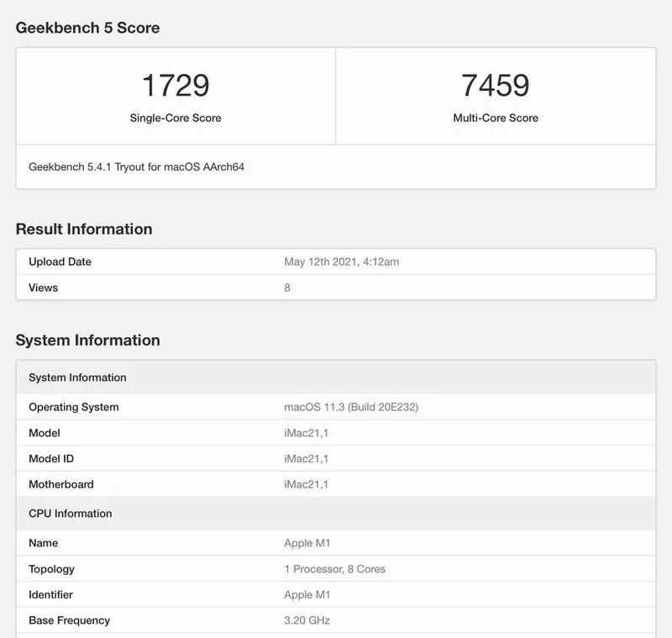The height and width of the screenshot is (638, 672).
Task: Click the Model ID entry
Action: 50,458
